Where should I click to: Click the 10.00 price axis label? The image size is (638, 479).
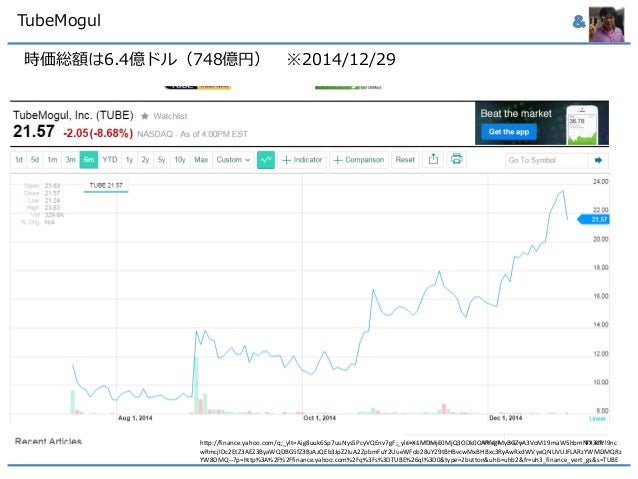[x=600, y=382]
